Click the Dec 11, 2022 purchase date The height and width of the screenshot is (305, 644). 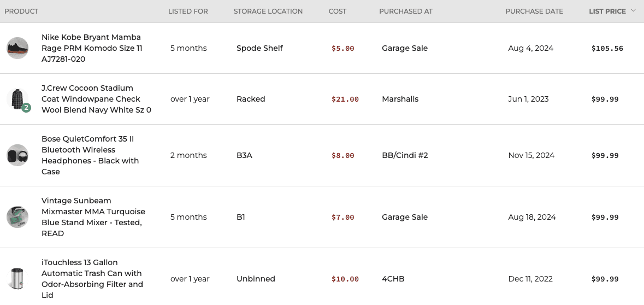[x=530, y=279]
